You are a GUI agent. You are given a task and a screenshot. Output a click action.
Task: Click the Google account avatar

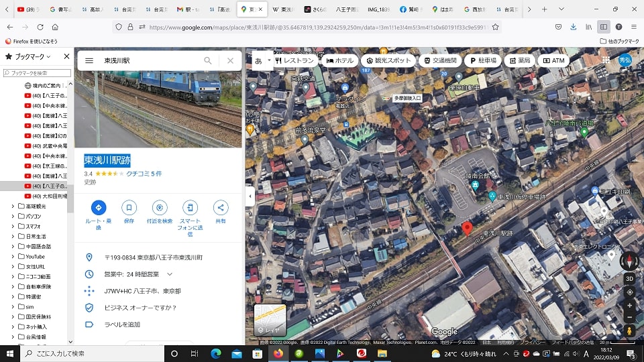click(625, 60)
